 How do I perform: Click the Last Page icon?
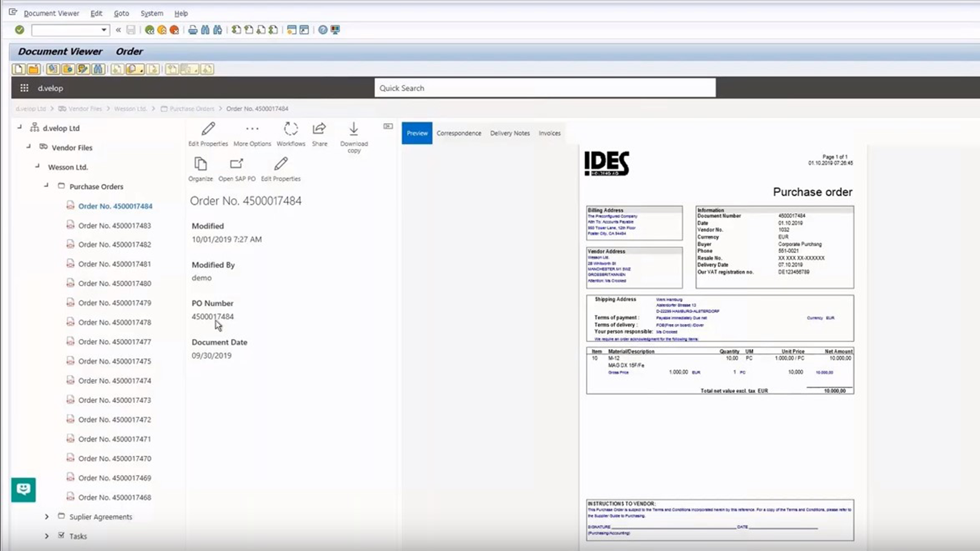tap(273, 30)
